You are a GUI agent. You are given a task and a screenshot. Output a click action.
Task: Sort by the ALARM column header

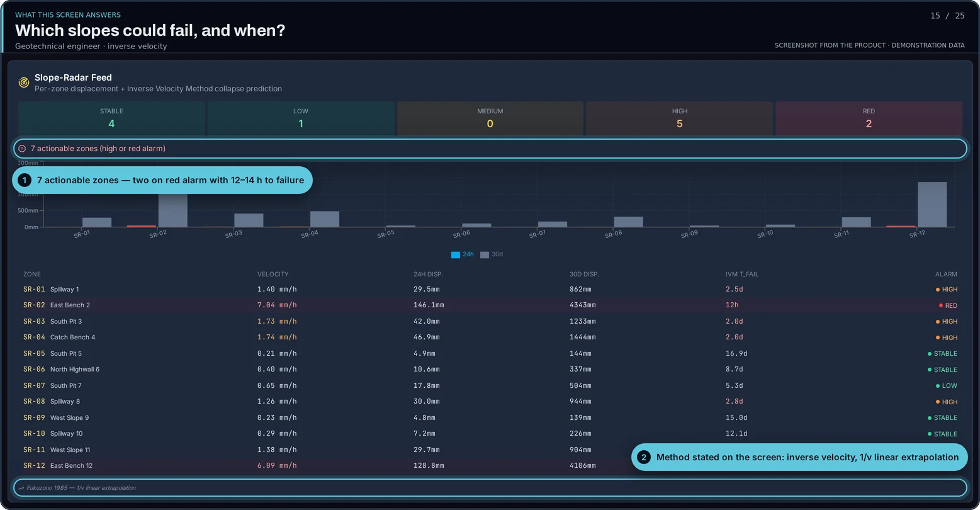tap(946, 274)
